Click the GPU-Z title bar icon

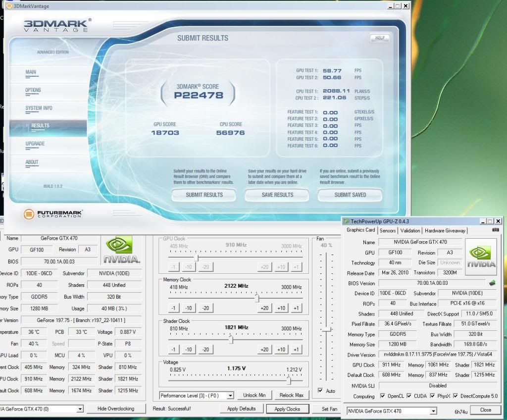(346, 221)
